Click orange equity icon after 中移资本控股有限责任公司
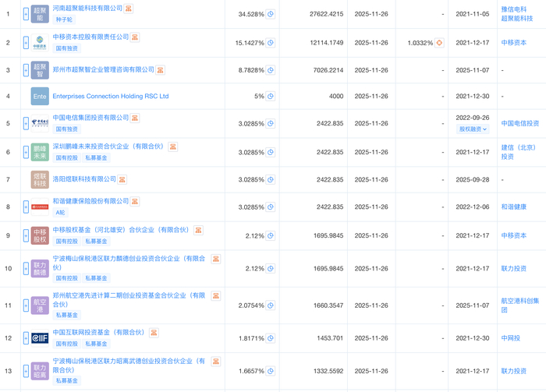This screenshot has width=546, height=392. 135,37
